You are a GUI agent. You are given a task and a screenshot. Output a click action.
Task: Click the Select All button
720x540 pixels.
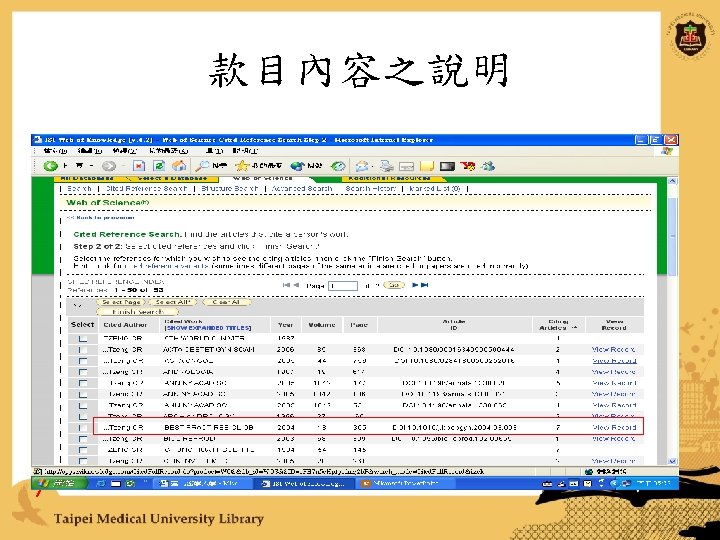pos(172,302)
